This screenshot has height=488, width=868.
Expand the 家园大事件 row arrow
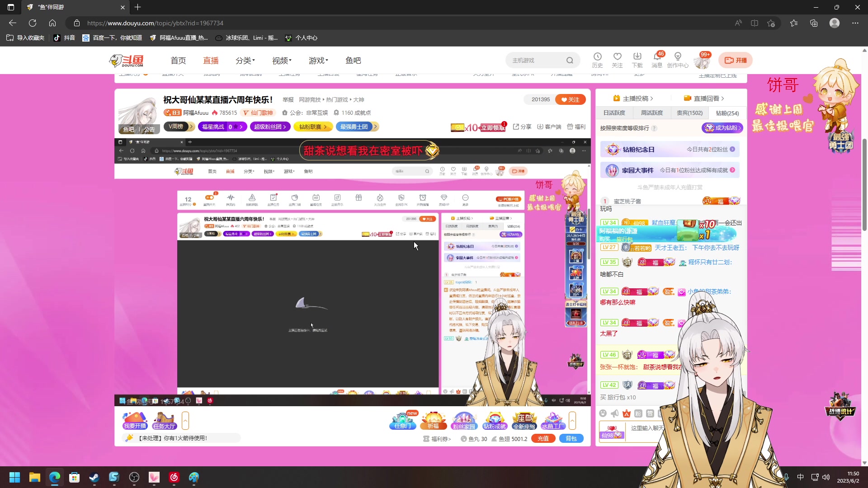click(732, 170)
